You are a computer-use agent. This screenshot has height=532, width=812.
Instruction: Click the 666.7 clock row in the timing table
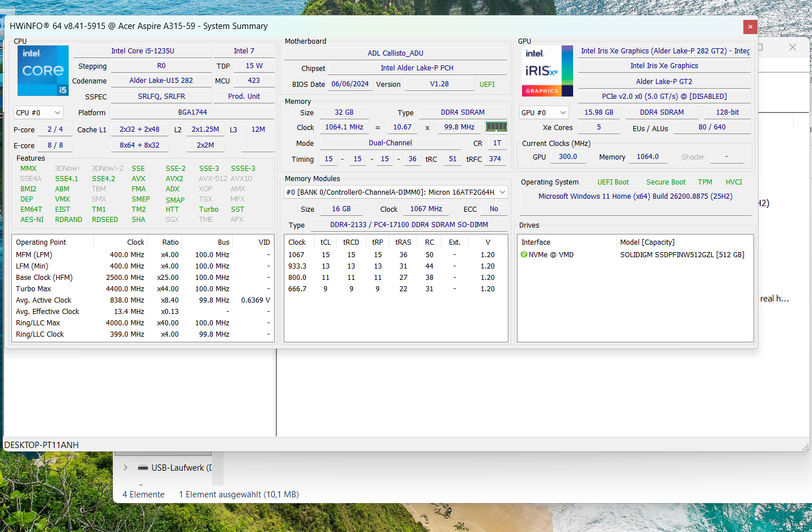(x=396, y=289)
